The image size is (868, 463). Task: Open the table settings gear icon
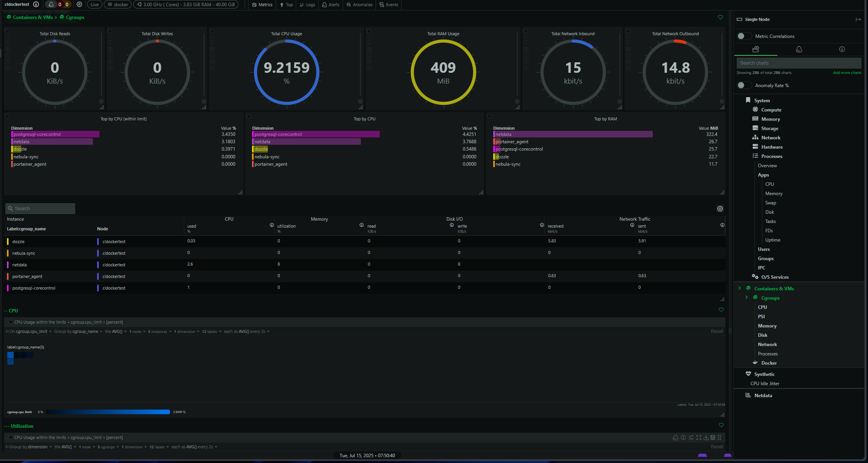[720, 209]
